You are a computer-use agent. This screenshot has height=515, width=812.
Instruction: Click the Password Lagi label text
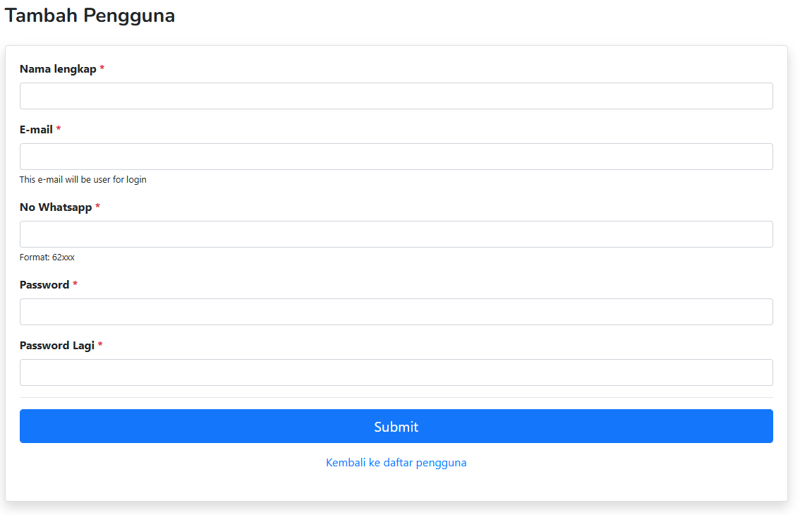pos(57,346)
